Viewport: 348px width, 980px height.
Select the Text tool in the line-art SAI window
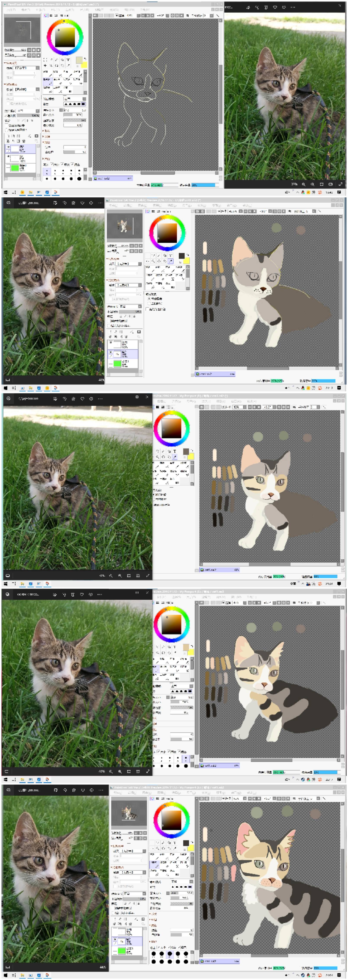point(68,59)
